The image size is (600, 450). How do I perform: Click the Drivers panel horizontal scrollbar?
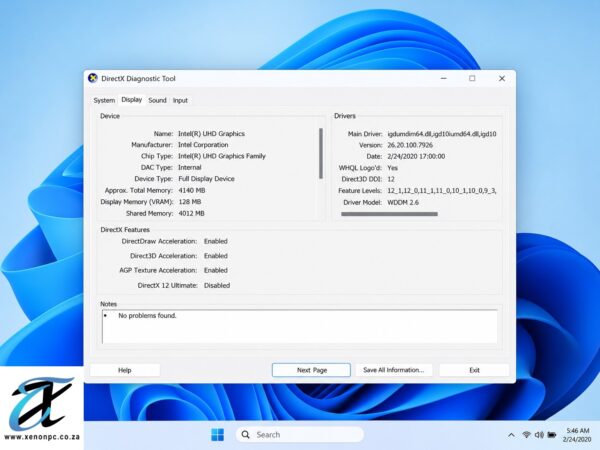(x=389, y=214)
